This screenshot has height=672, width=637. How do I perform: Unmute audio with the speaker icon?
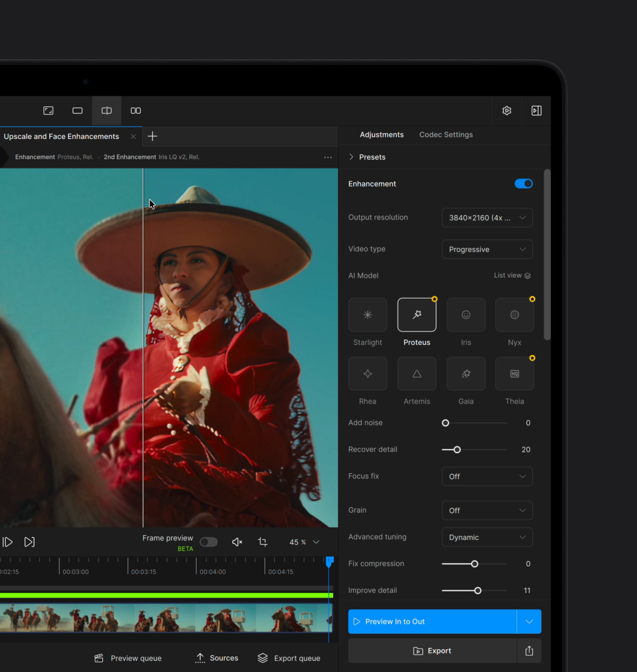237,542
